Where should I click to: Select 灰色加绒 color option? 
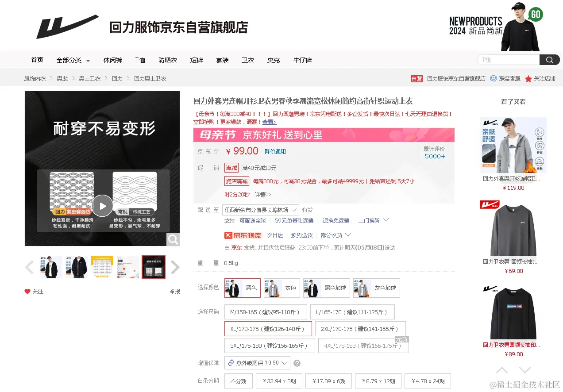click(377, 288)
